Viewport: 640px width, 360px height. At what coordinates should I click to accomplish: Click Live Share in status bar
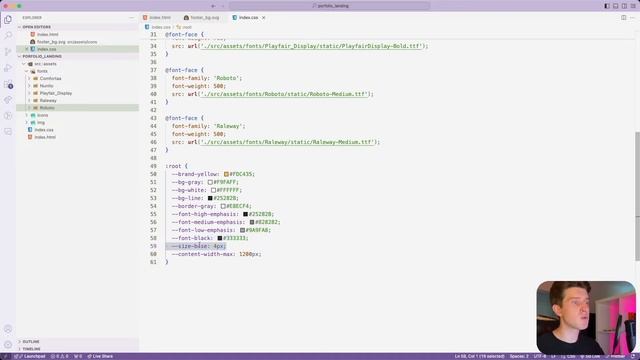tap(100, 356)
